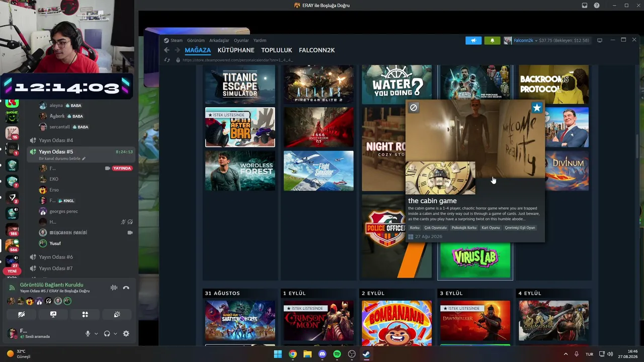
Task: Open Steam from the taskbar
Action: (x=366, y=354)
